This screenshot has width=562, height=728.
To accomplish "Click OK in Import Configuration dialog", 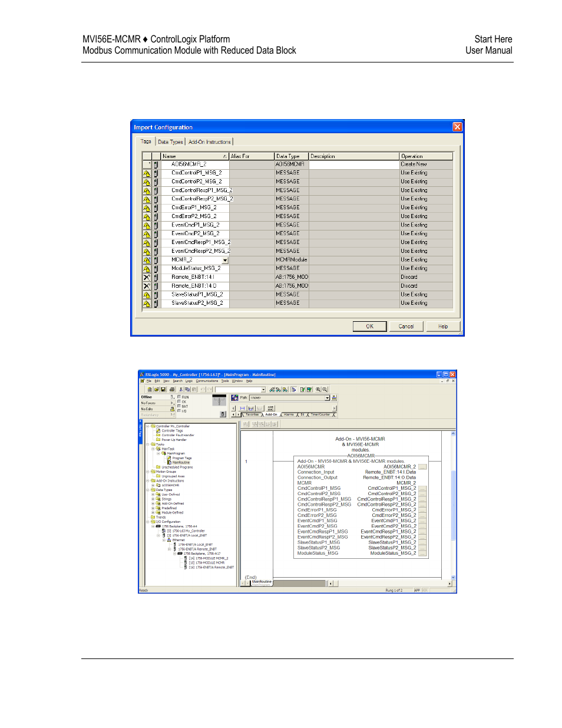I will click(370, 327).
